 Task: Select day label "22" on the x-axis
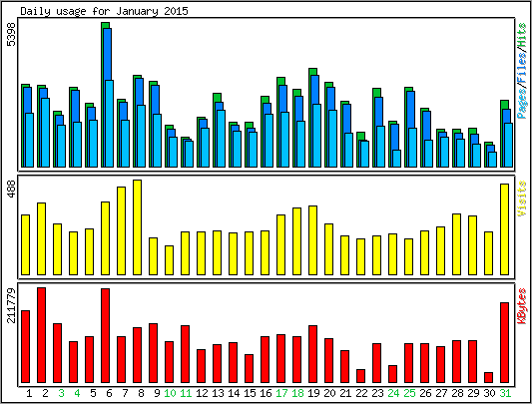(x=361, y=393)
